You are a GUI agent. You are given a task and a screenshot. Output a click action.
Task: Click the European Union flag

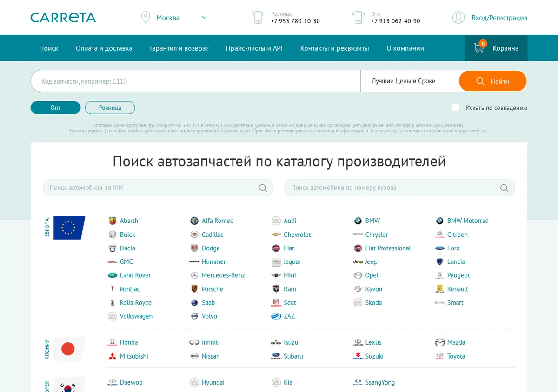pyautogui.click(x=69, y=228)
